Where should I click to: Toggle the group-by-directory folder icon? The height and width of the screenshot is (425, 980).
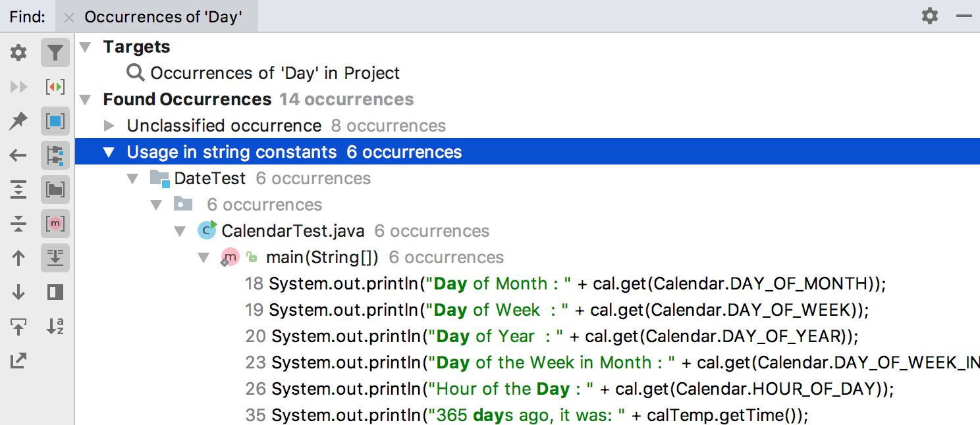(55, 189)
